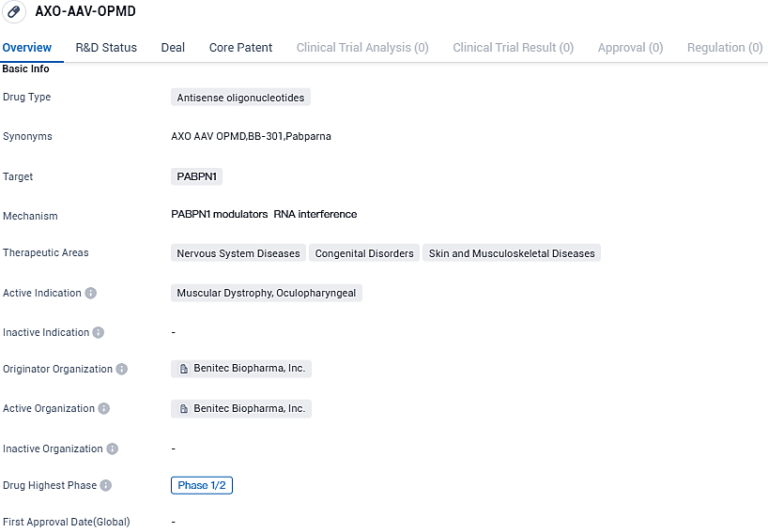Click info icon next to Active Organization
This screenshot has height=532, width=768.
pos(104,408)
